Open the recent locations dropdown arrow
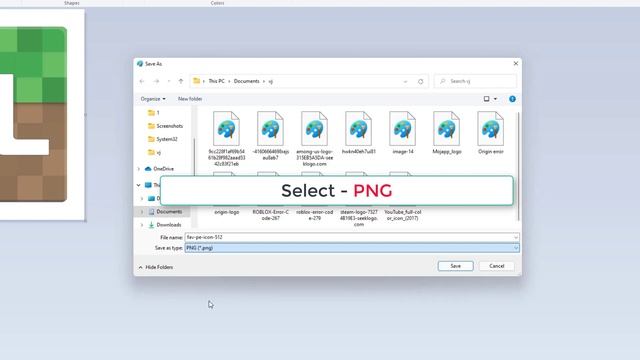Screen dimensions: 640x360 coord(169,81)
